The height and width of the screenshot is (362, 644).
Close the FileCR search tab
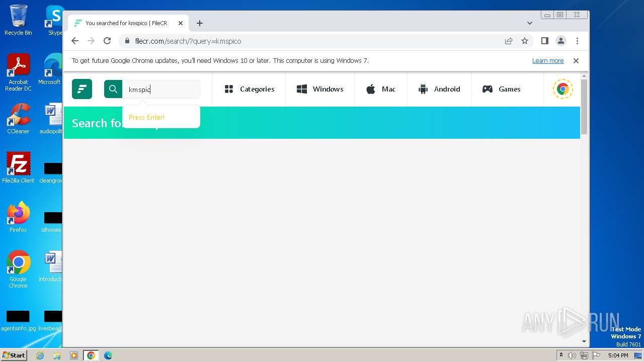[x=181, y=23]
